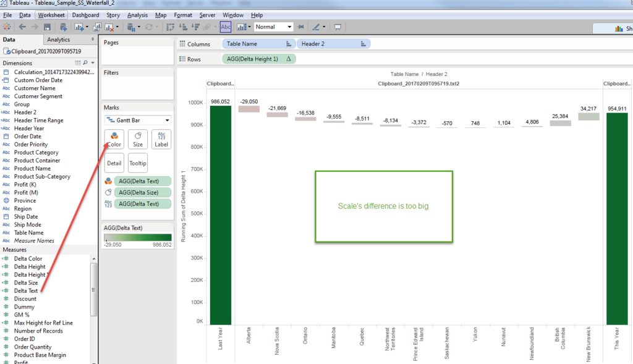Select the Delta Text measure

pyautogui.click(x=26, y=290)
